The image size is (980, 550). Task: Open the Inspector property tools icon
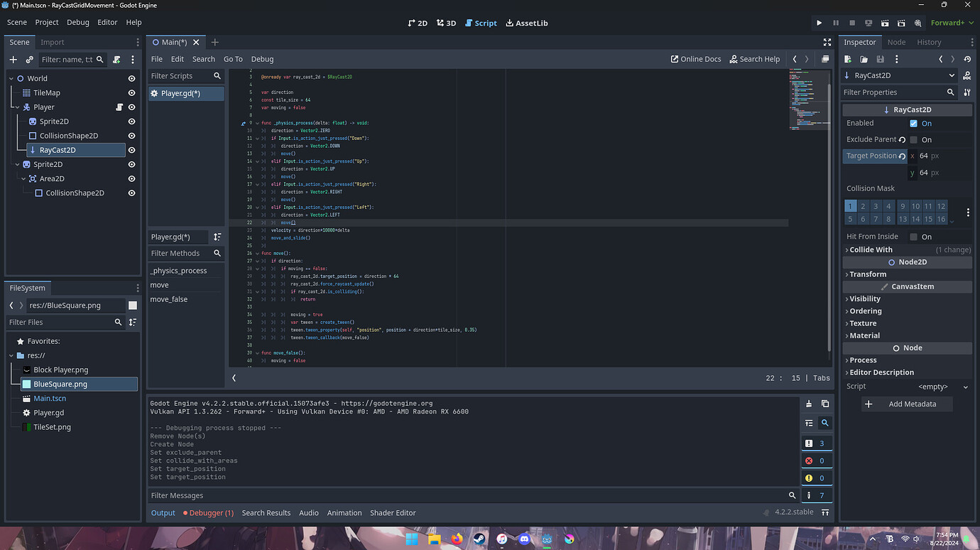(967, 92)
